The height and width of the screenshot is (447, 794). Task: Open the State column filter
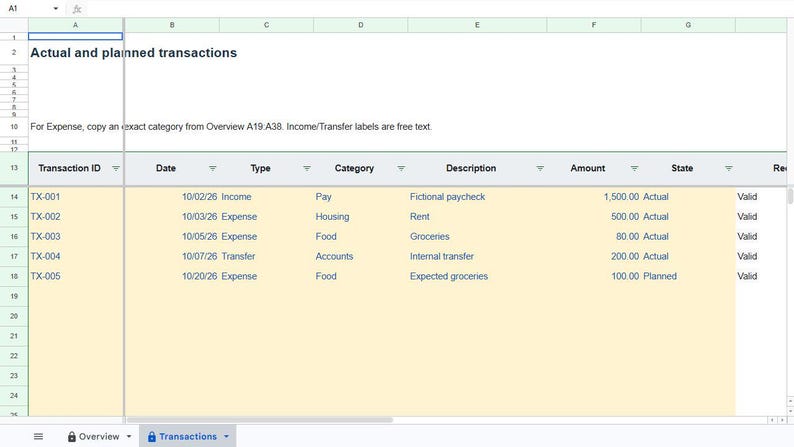pos(729,169)
